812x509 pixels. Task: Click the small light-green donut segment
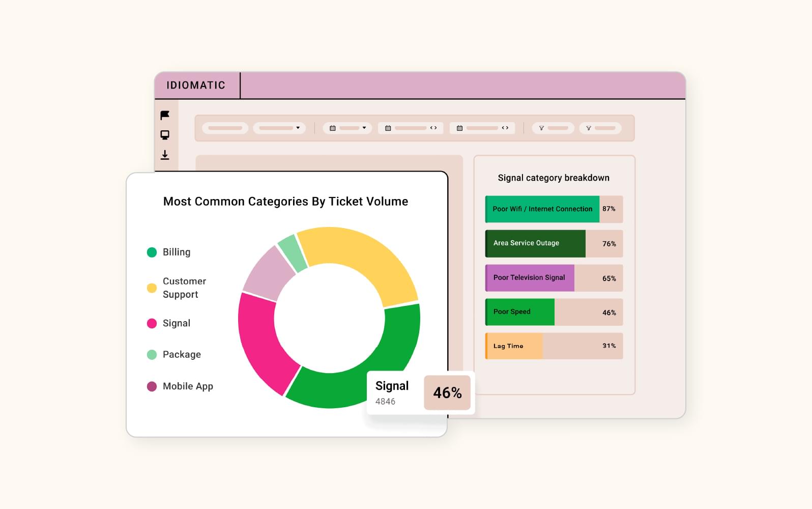point(294,252)
